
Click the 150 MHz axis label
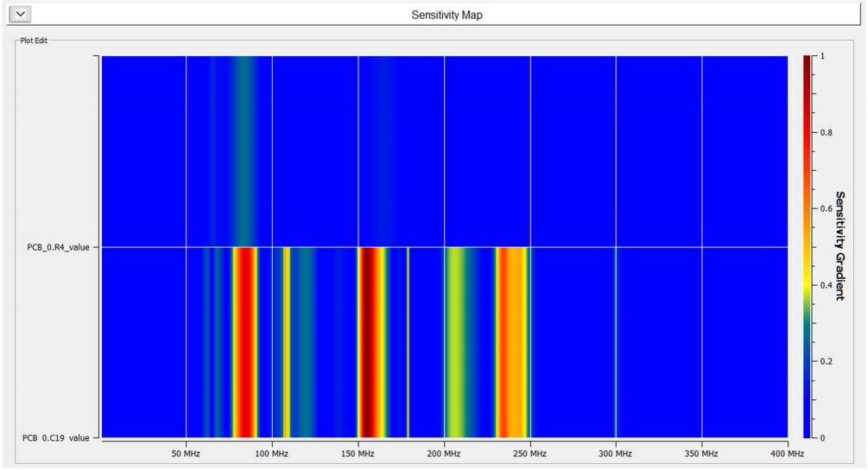click(x=358, y=453)
